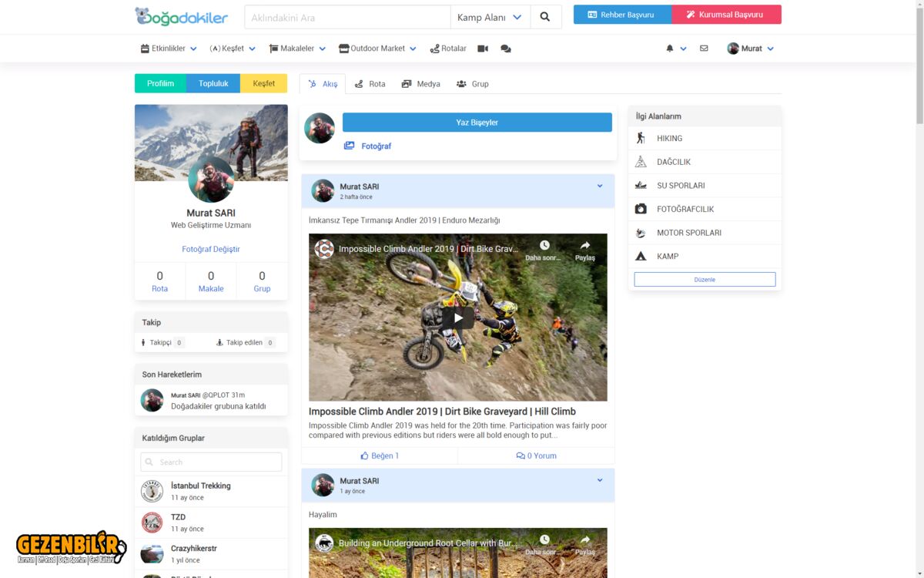
Task: Click the Daha sonra watch later clock icon
Action: (544, 250)
